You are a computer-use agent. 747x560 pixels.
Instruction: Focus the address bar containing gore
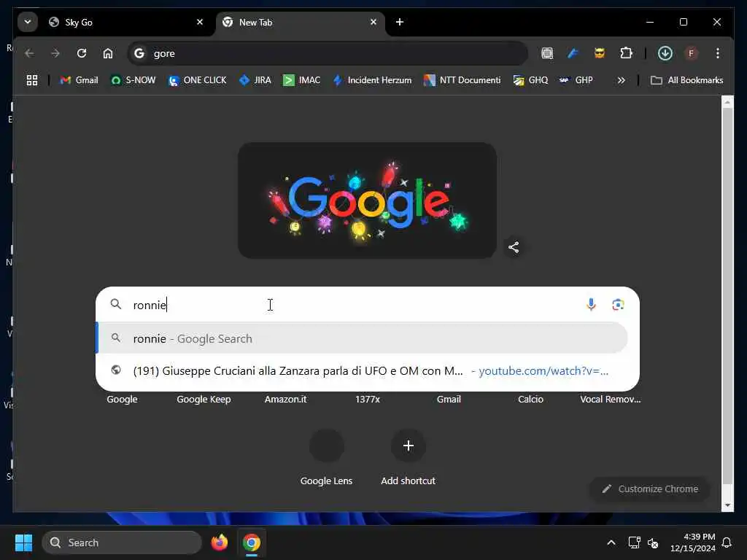pos(328,53)
